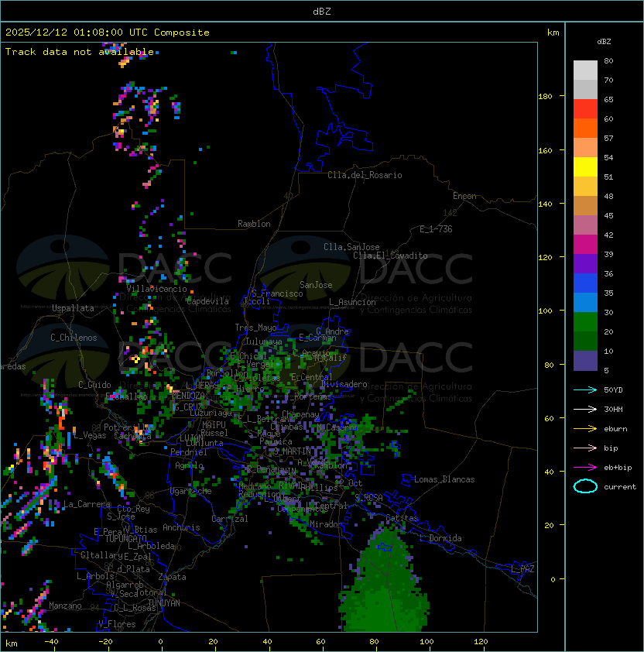Click the 'Tres_Mayo' place label
The image size is (644, 652).
255,328
